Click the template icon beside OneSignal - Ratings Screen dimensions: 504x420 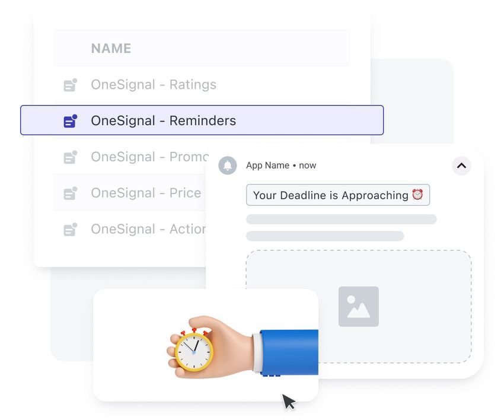71,85
